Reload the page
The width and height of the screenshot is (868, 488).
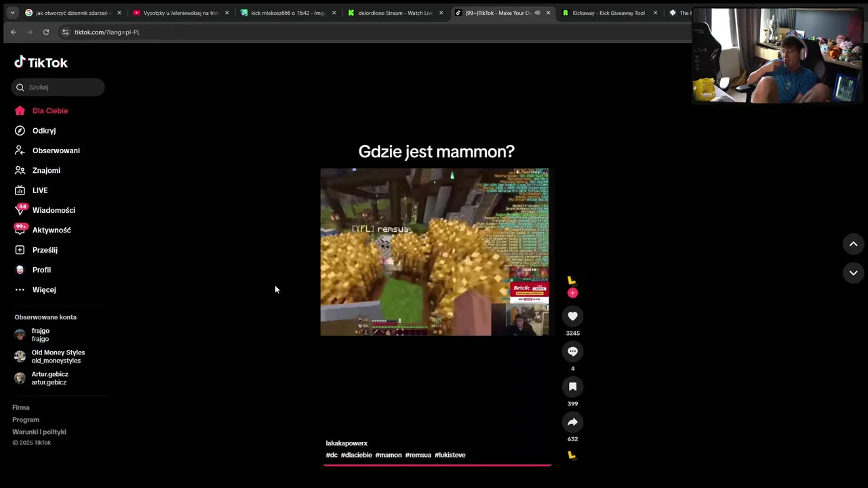pos(46,32)
